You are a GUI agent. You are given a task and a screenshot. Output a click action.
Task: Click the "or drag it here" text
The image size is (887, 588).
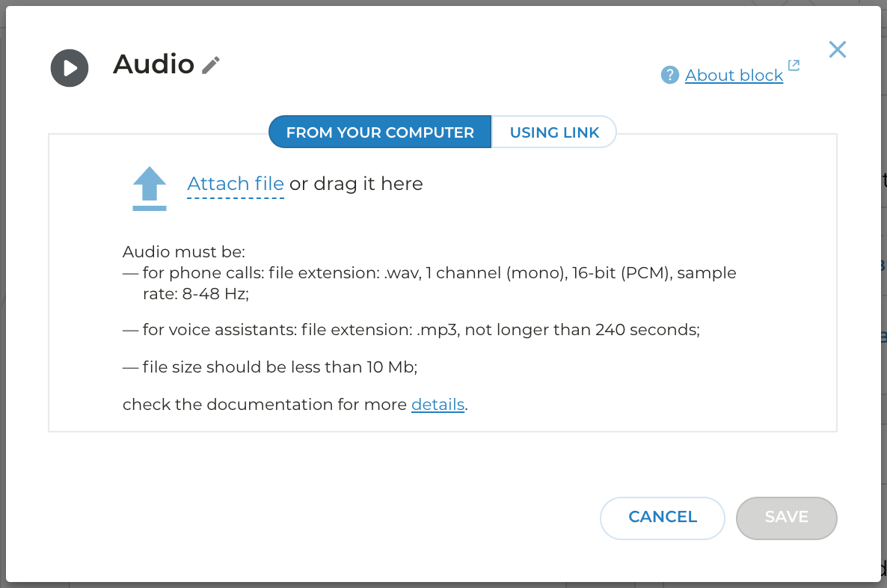coord(356,183)
